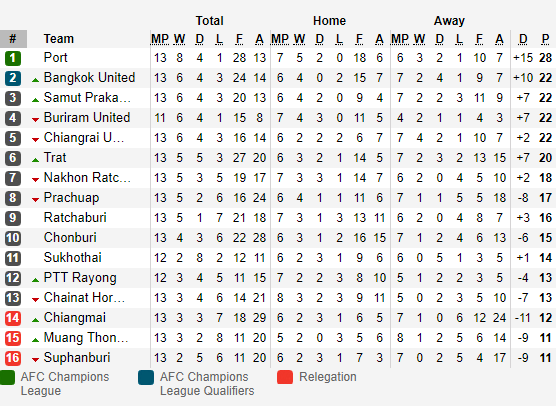Select the Away section heading
The width and height of the screenshot is (557, 407).
(x=449, y=21)
